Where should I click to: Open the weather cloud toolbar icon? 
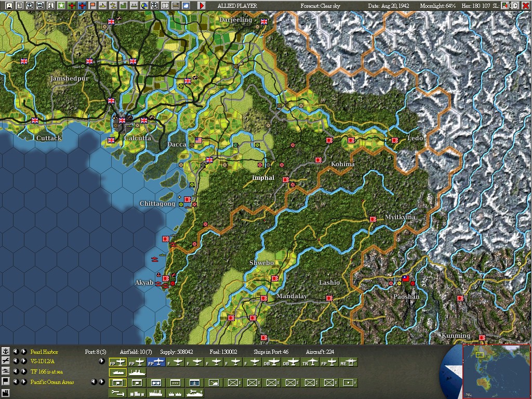click(186, 5)
